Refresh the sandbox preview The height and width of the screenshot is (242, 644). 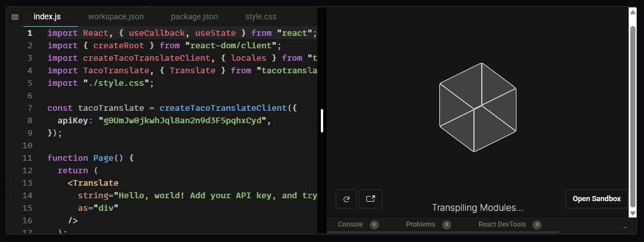(346, 199)
